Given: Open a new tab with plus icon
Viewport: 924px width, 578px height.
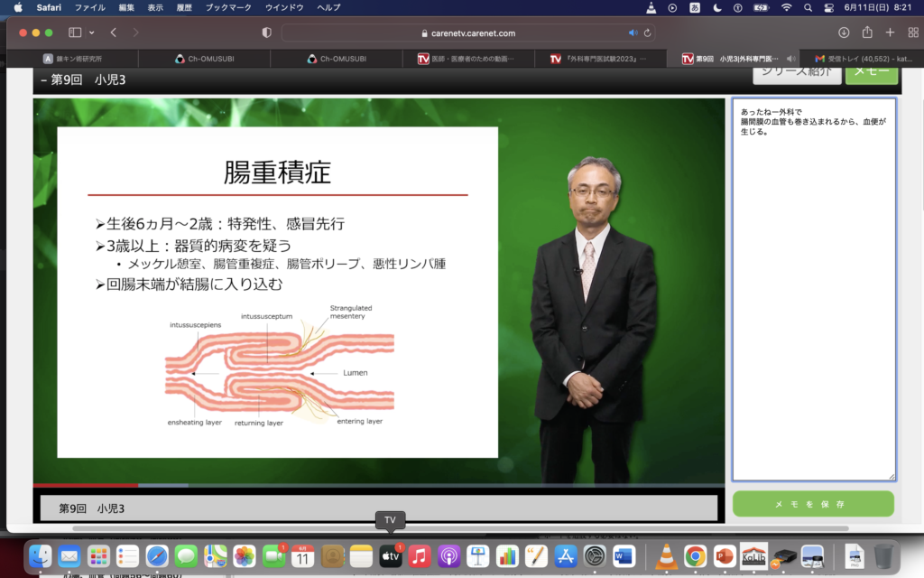Looking at the screenshot, I should pyautogui.click(x=890, y=33).
